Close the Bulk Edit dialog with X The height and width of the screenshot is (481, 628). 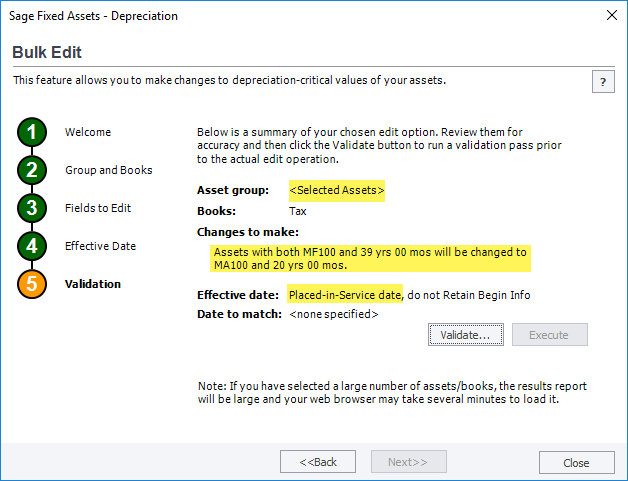pos(612,15)
